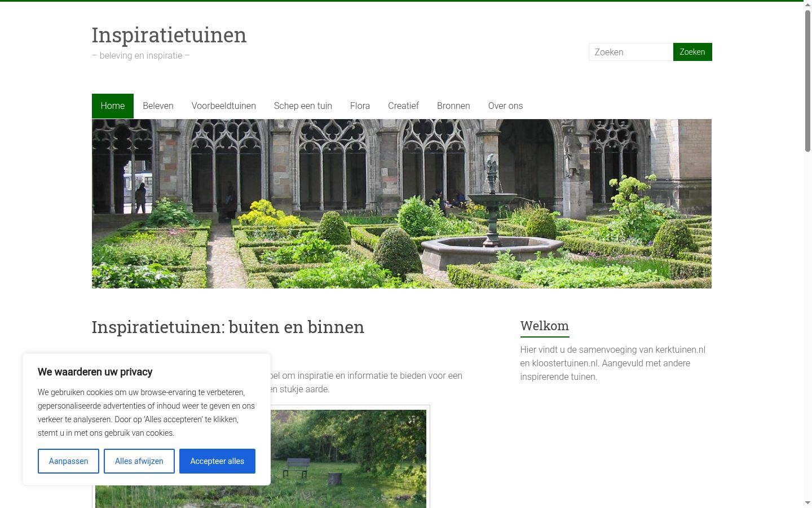Click the scrollbar up arrow

807,5
